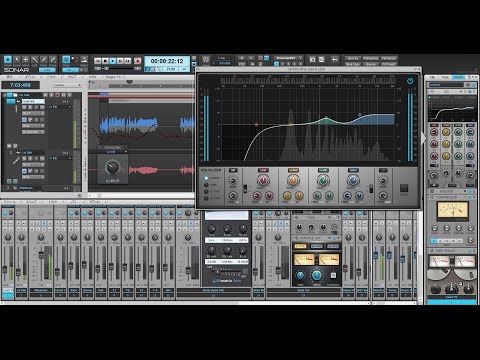
Task: Click the blue HIGH node on EQ curve
Action: coord(359,115)
